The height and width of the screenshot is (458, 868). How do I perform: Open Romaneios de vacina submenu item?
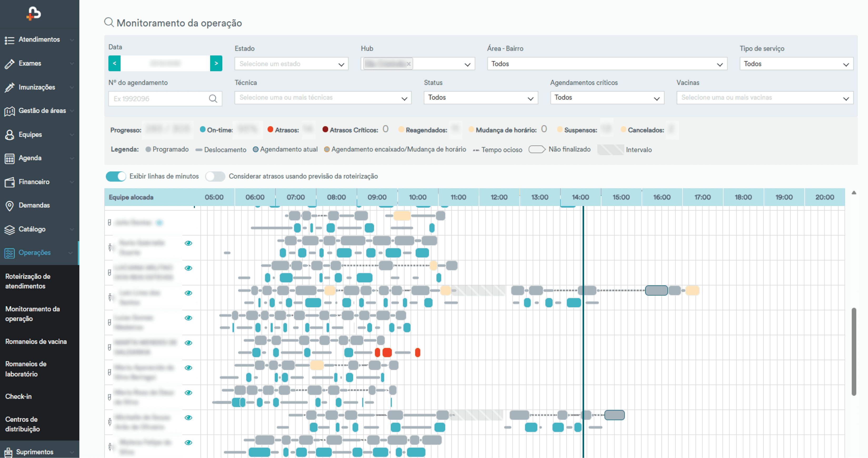coord(36,341)
